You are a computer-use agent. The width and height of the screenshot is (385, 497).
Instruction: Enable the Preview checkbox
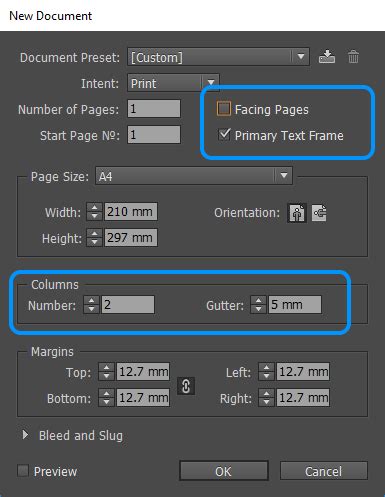(23, 471)
